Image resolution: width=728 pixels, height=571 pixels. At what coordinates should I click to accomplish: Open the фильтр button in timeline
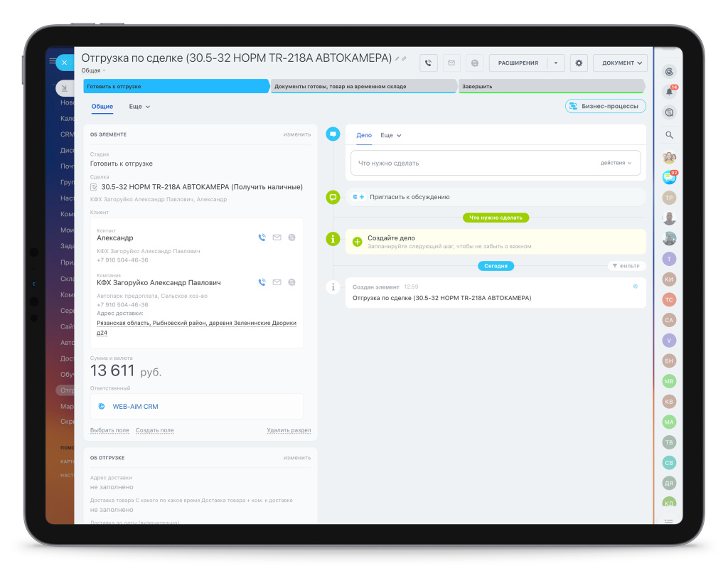(626, 266)
